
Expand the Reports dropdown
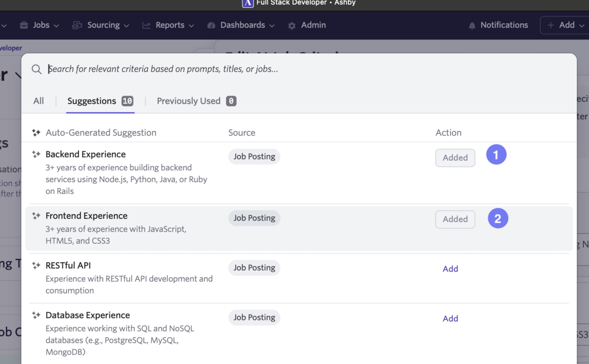[x=175, y=25]
